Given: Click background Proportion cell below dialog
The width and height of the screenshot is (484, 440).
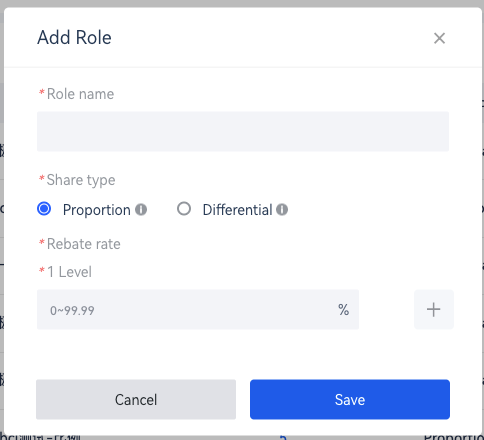Looking at the screenshot, I should click(x=453, y=436).
